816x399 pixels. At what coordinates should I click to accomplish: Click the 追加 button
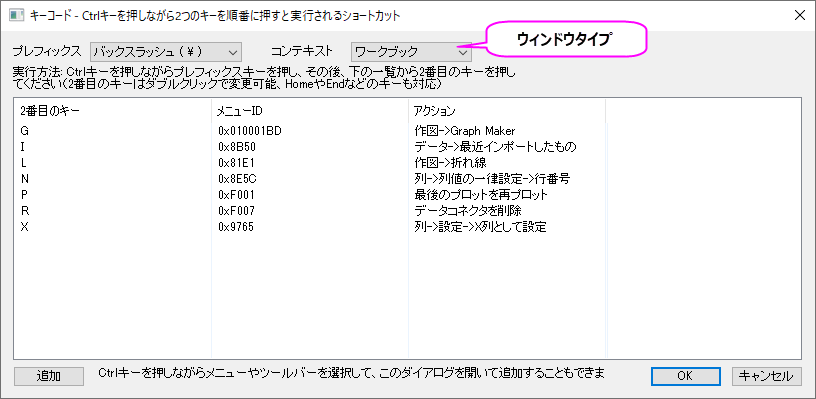pyautogui.click(x=48, y=376)
